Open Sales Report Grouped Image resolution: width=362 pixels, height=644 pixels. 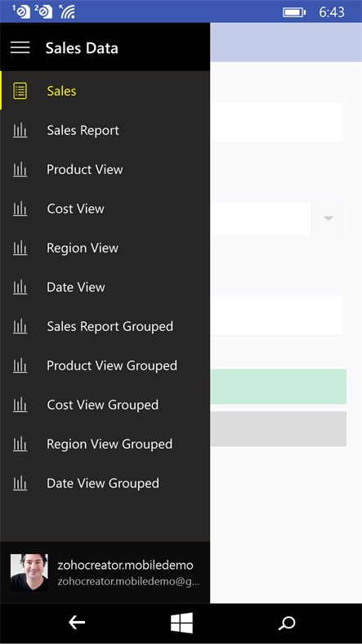pyautogui.click(x=105, y=327)
